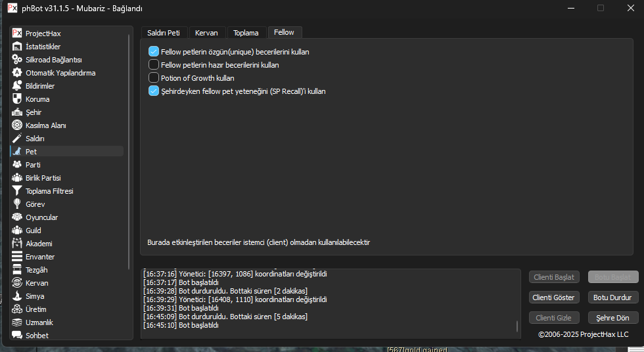Click the log panel scrollbar
This screenshot has height=352, width=644.
517,326
